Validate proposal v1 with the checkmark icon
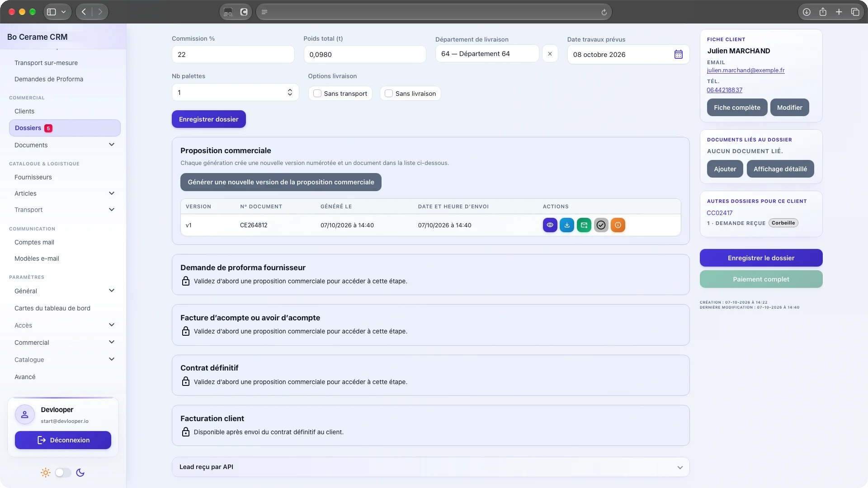 pos(601,225)
